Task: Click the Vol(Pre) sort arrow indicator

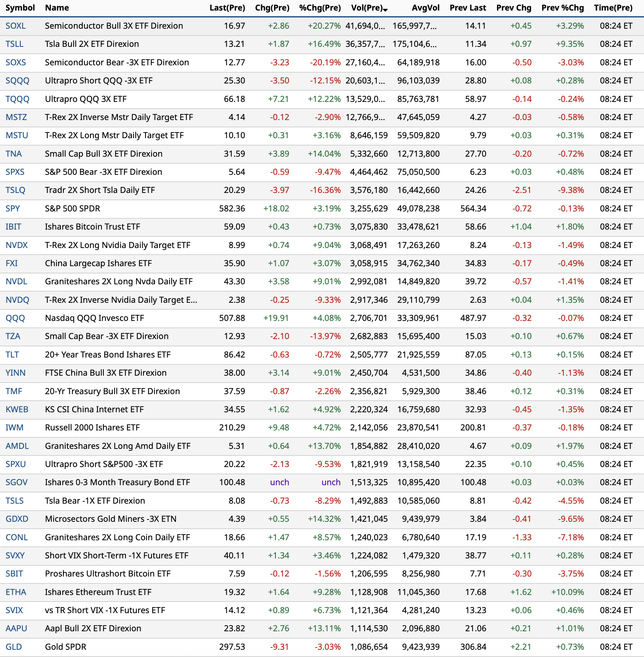Action: [x=386, y=10]
